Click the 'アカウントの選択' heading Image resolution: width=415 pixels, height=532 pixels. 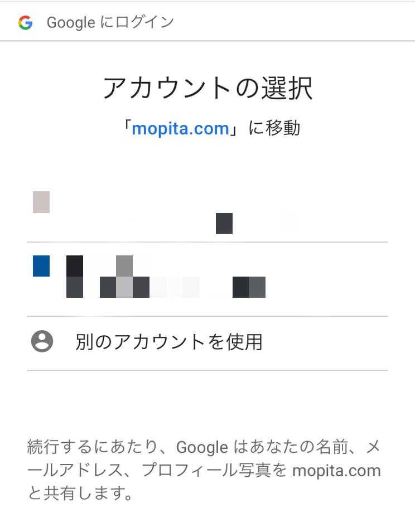coord(207,88)
